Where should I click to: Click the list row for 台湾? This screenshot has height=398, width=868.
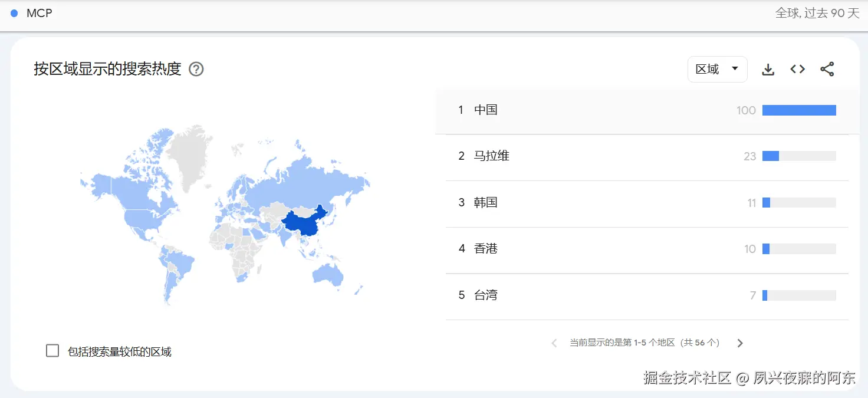[486, 295]
